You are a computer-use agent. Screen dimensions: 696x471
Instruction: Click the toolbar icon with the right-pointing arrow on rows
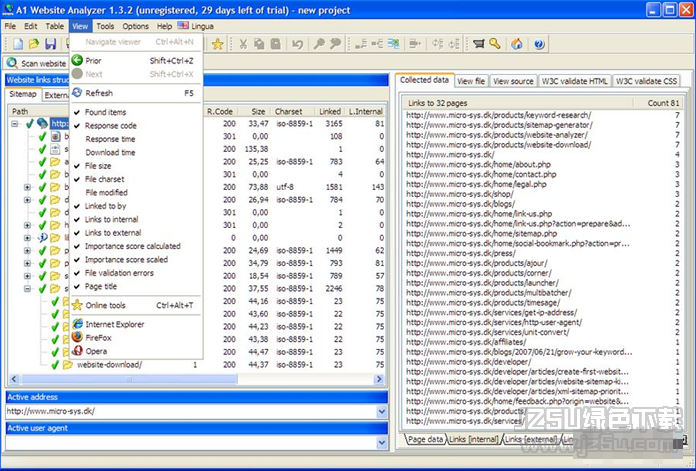[x=415, y=44]
